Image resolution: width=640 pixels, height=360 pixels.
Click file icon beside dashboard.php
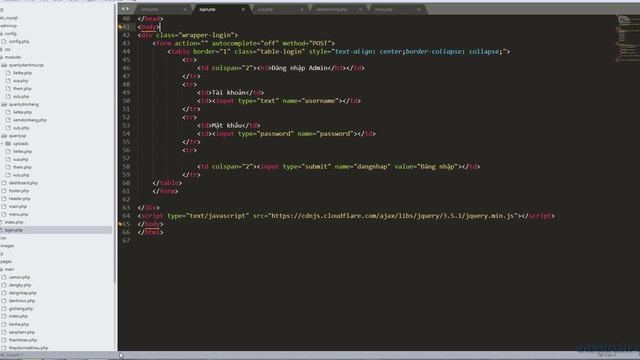tap(4, 183)
